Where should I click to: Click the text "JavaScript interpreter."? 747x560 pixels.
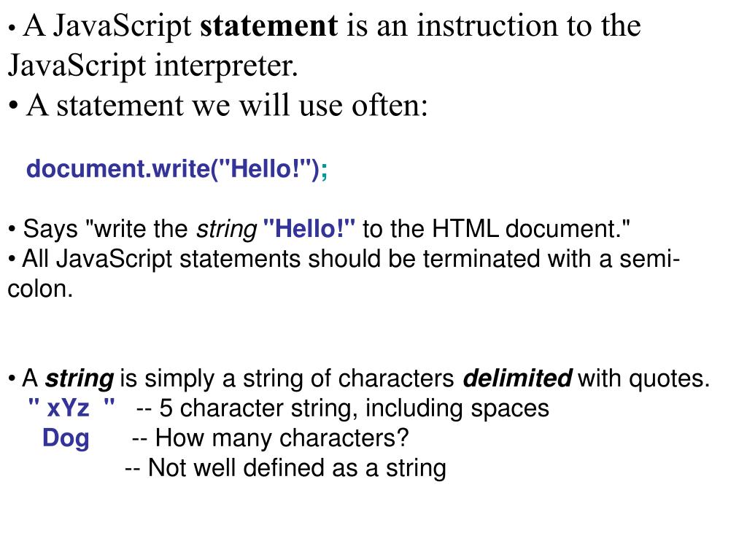coord(152,66)
